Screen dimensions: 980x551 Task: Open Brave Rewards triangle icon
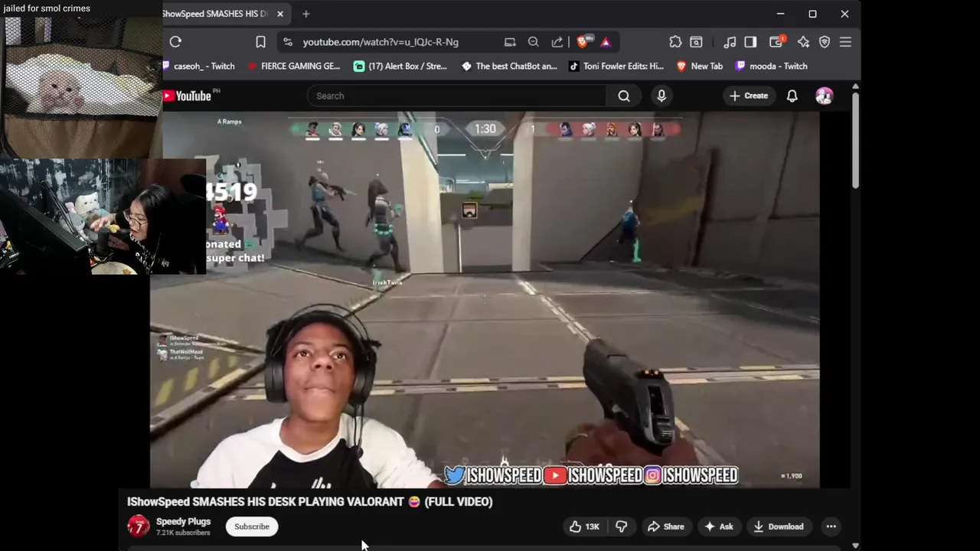point(606,42)
